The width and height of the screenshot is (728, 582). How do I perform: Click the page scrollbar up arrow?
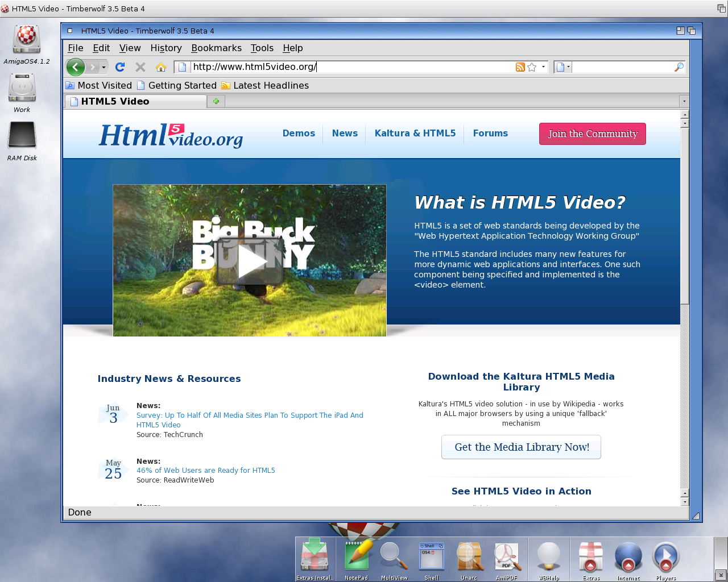(x=685, y=115)
